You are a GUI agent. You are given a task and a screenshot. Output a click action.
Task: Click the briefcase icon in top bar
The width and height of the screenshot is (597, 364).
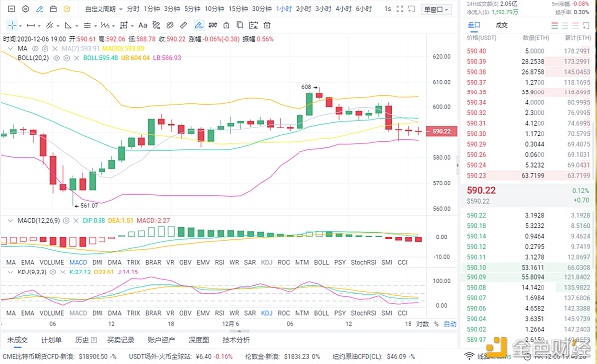point(53,9)
